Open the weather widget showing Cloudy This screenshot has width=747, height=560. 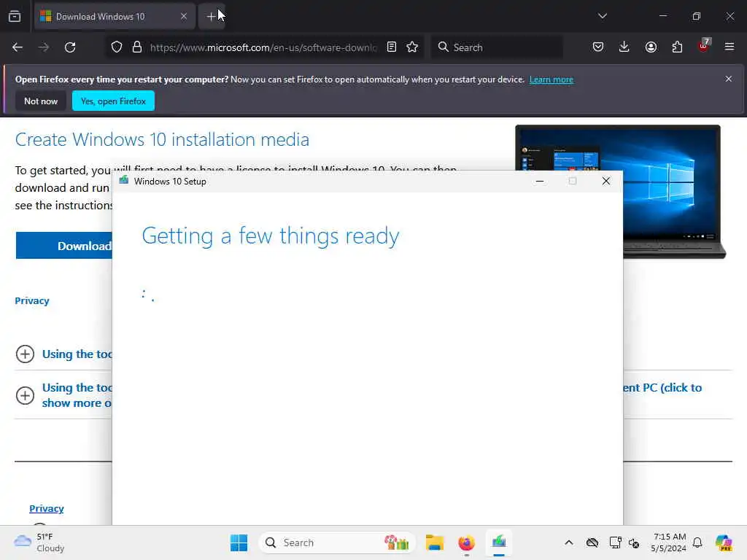pos(39,542)
